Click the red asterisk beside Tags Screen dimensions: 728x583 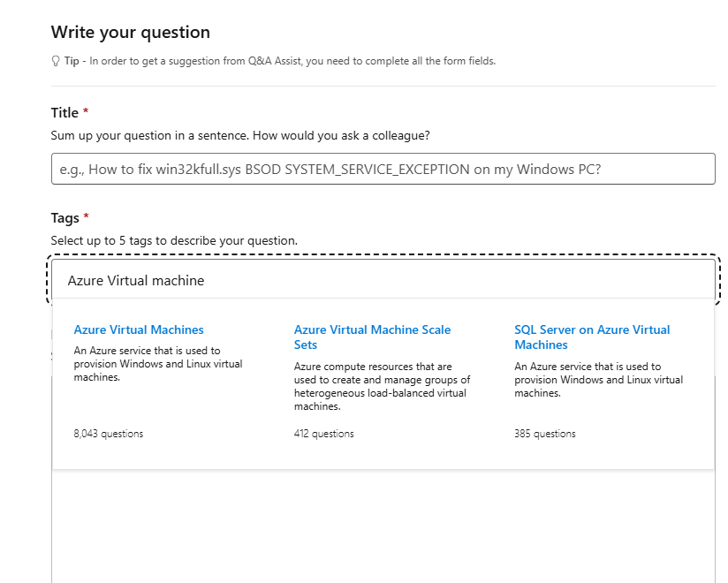click(87, 217)
